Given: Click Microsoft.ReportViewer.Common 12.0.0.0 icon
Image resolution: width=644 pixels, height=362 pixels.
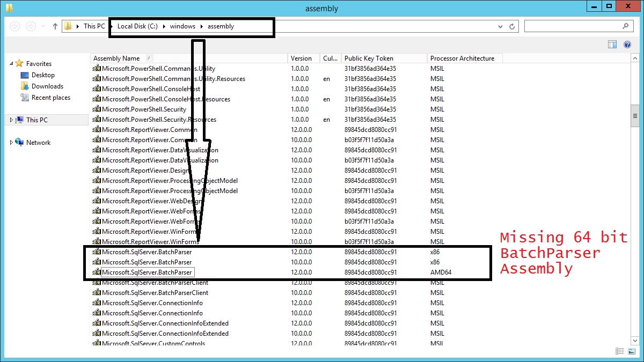Looking at the screenshot, I should click(97, 130).
